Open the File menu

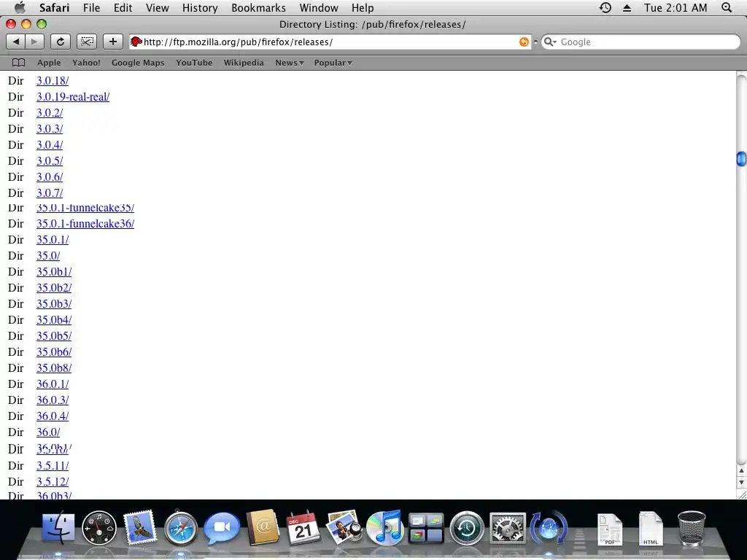91,7
